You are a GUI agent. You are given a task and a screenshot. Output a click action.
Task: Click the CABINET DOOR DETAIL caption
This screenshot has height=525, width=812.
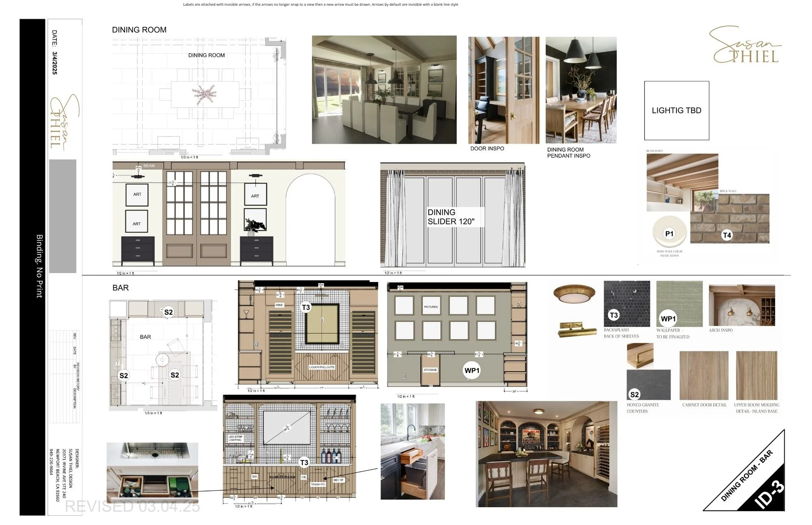(704, 405)
